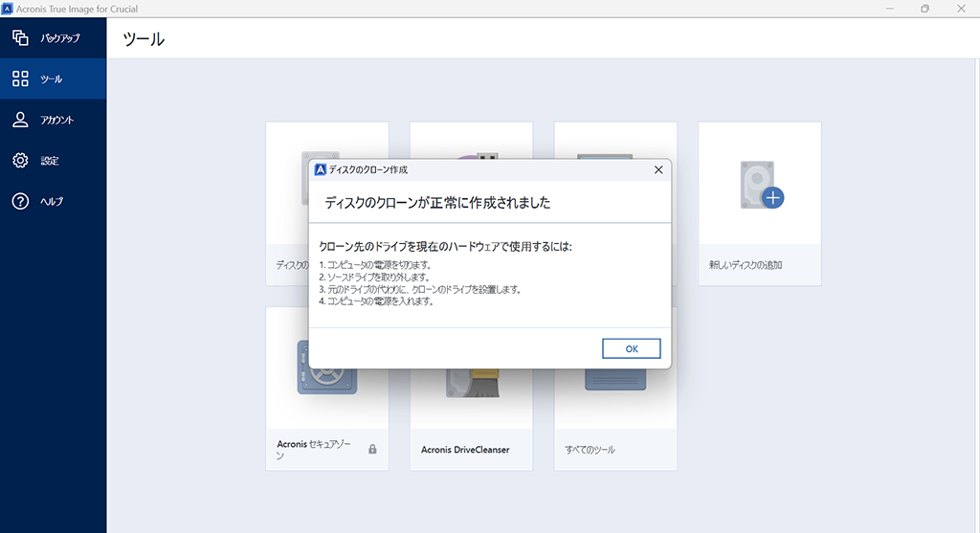Open the Acronis セキュアゾーン tool label

314,449
